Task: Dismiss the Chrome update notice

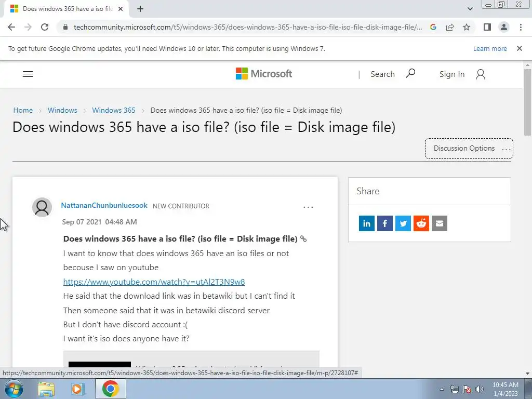Action: click(x=519, y=48)
